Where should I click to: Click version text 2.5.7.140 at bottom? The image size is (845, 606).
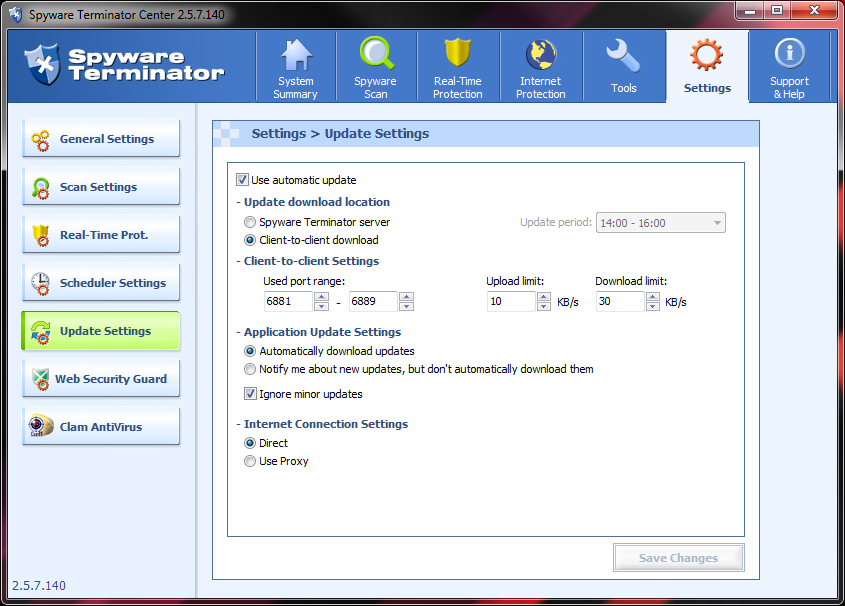[x=39, y=586]
